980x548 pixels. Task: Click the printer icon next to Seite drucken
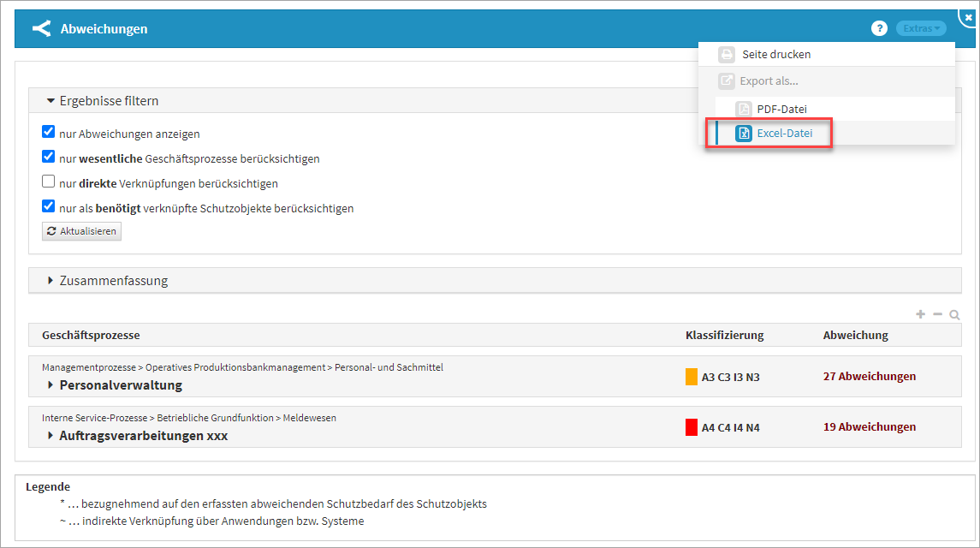(727, 54)
